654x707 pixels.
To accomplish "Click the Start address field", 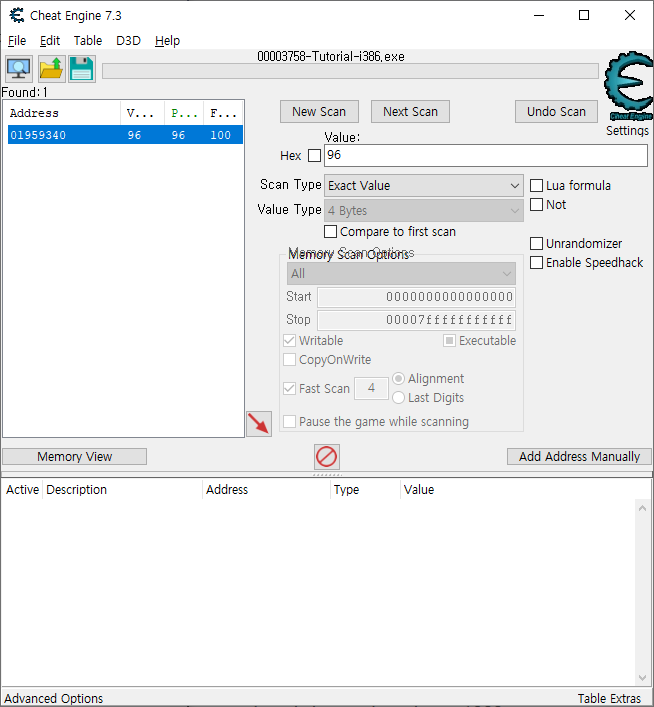I will click(416, 297).
